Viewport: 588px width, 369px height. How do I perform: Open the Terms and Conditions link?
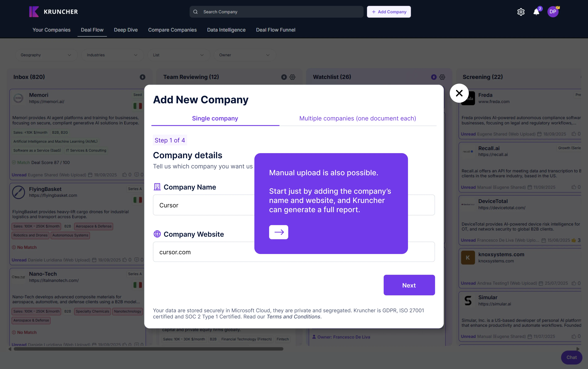(294, 317)
